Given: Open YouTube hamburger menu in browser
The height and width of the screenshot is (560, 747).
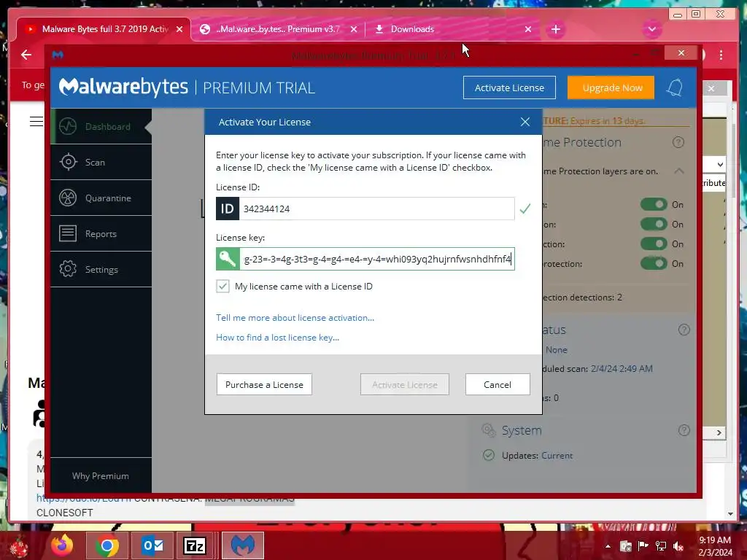Looking at the screenshot, I should pos(36,122).
